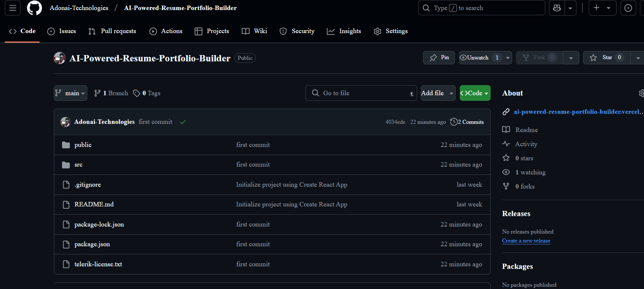The image size is (644, 289).
Task: Expand the Fork options dropdown arrow
Action: tap(571, 58)
